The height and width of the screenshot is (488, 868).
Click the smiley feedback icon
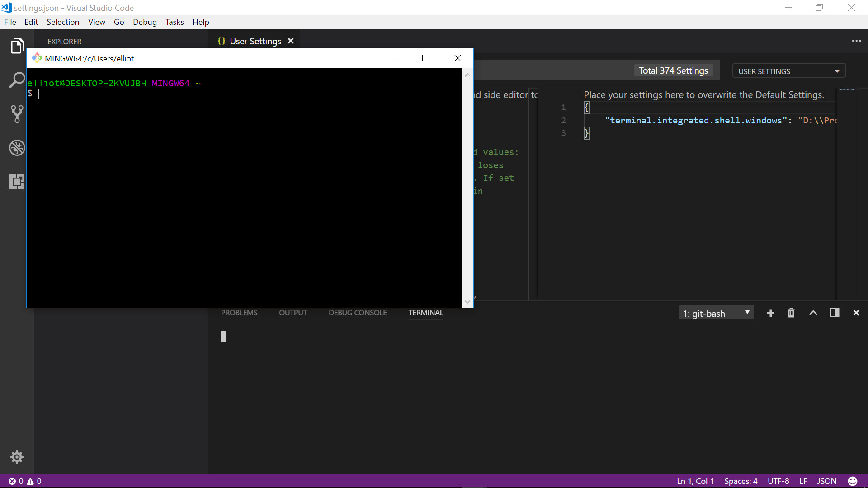[853, 481]
